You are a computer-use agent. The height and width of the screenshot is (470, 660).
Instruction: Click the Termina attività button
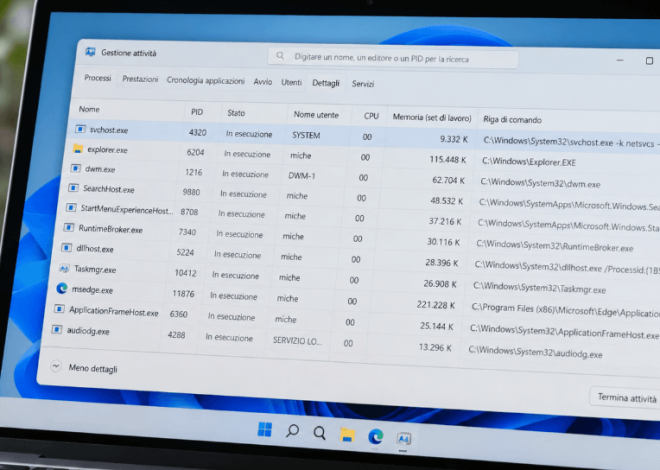click(x=627, y=398)
